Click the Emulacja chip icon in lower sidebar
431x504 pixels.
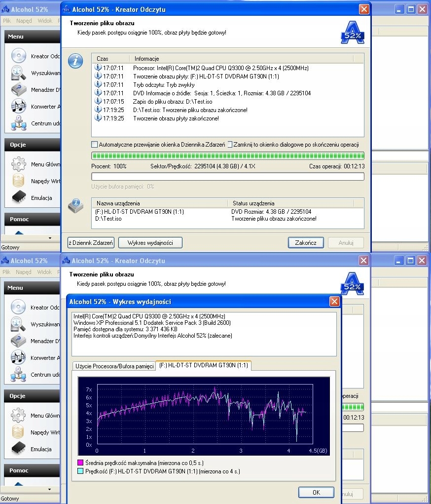point(18,449)
